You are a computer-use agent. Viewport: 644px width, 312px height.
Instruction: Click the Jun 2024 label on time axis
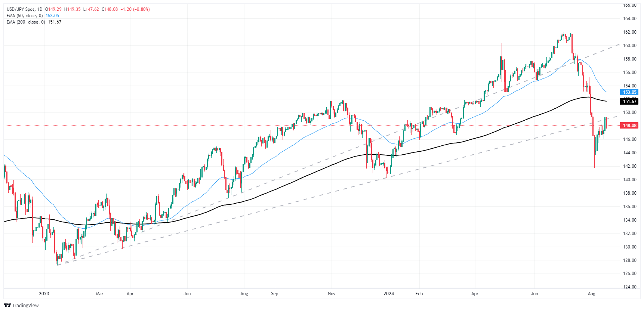pos(534,294)
